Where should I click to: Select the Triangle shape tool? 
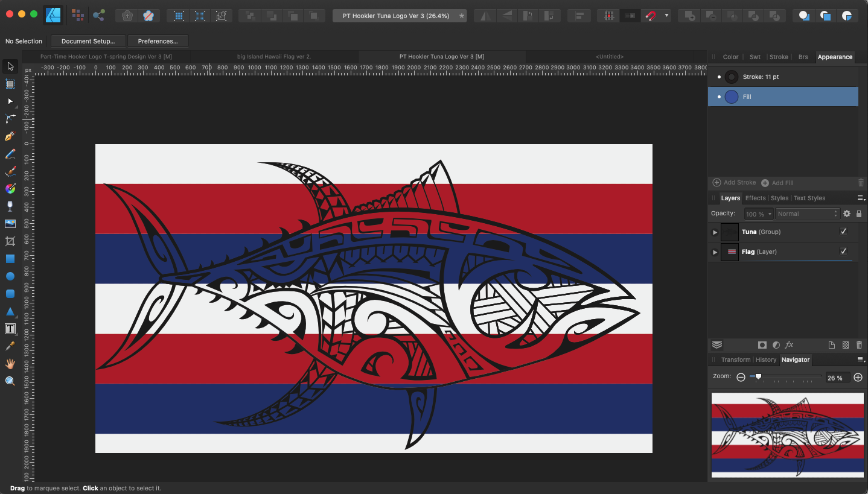pyautogui.click(x=10, y=311)
